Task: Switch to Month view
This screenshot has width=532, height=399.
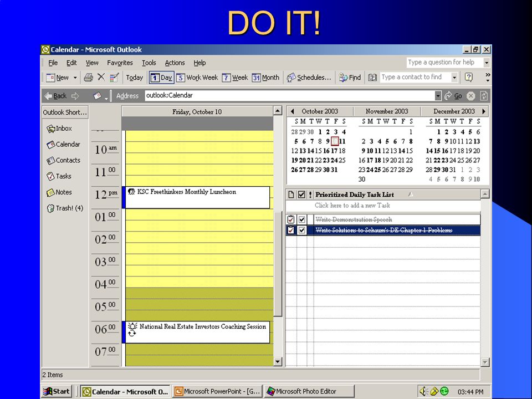Action: tap(265, 78)
